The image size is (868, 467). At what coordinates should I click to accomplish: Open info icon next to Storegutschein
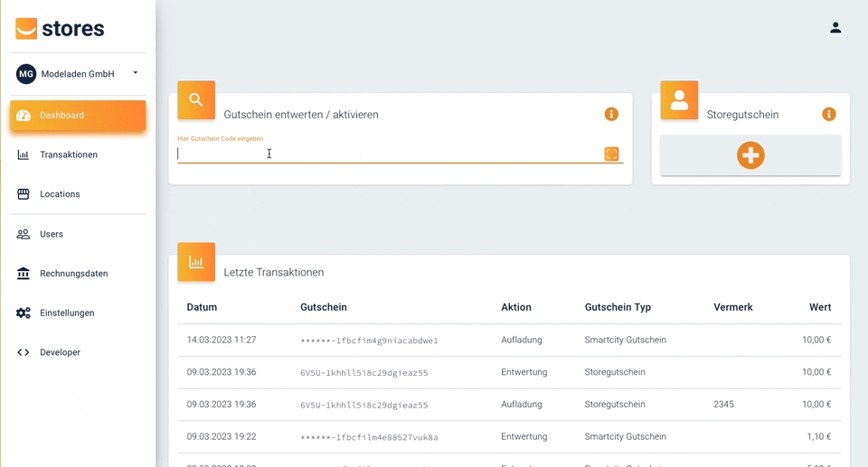tap(829, 114)
